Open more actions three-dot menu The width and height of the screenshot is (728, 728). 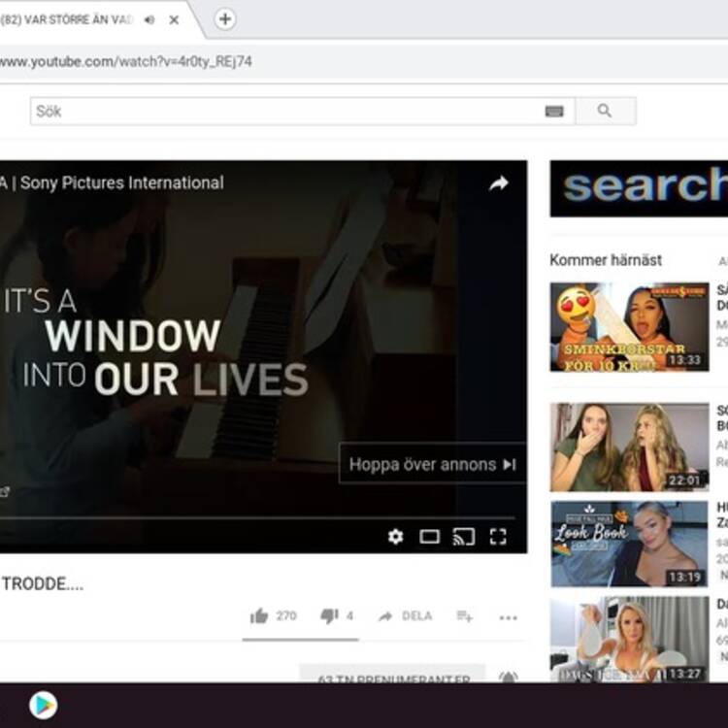coord(508,617)
